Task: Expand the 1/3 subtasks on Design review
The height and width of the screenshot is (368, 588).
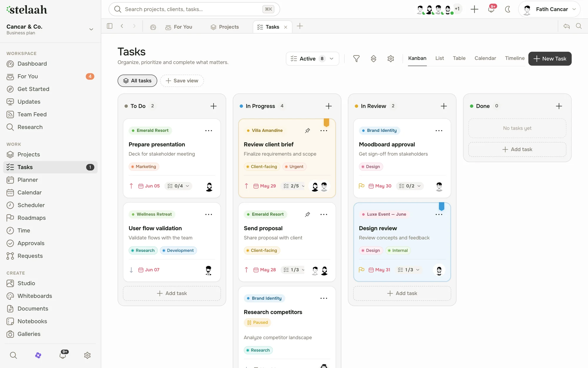Action: tap(408, 270)
